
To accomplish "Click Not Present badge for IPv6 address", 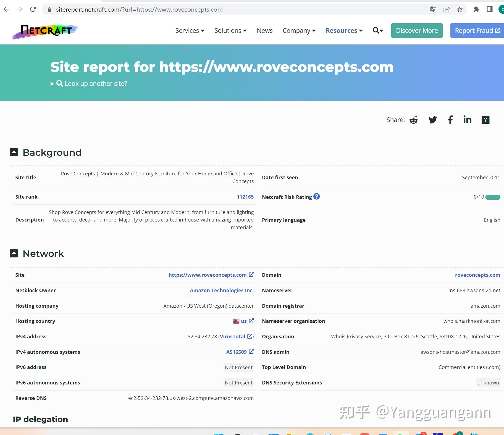I will (239, 367).
